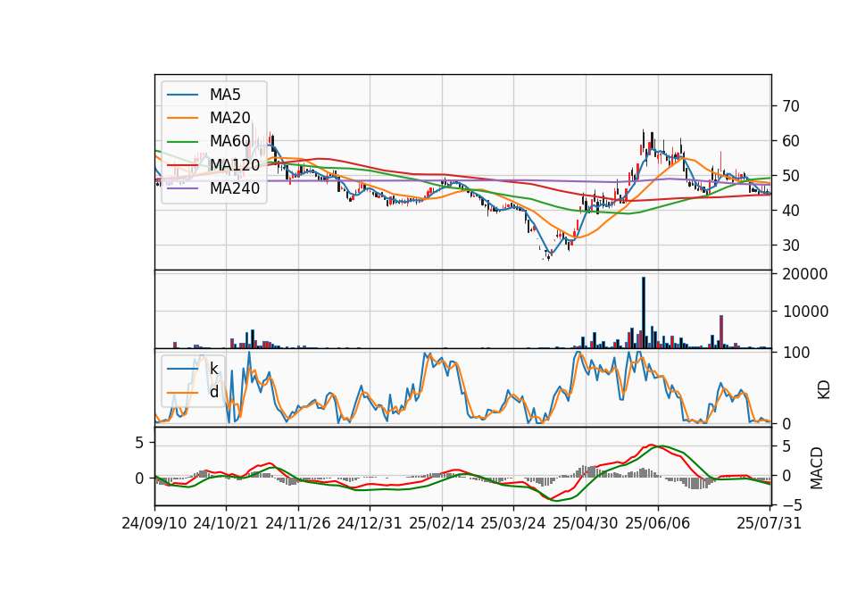Click the KD axis title

(824, 390)
